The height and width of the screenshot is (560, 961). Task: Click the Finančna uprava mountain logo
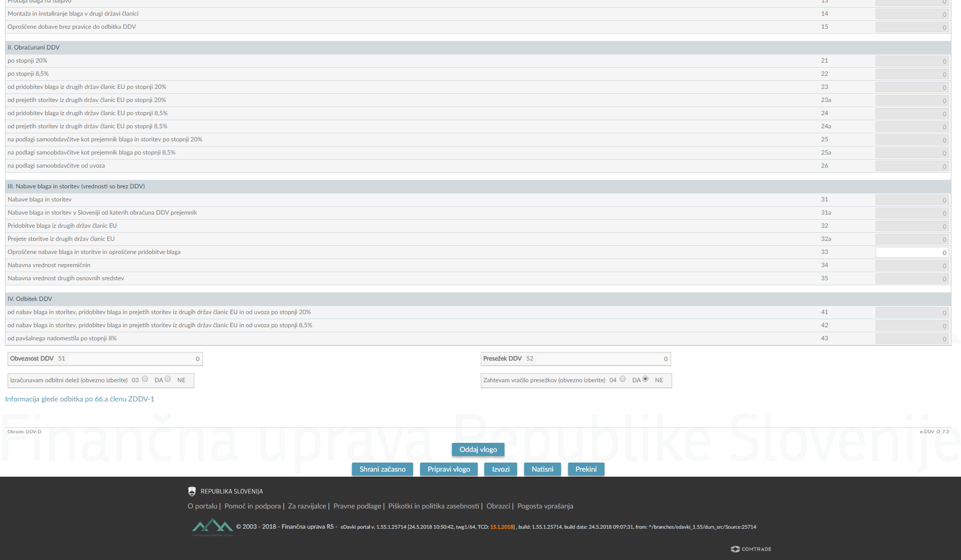coord(212,527)
